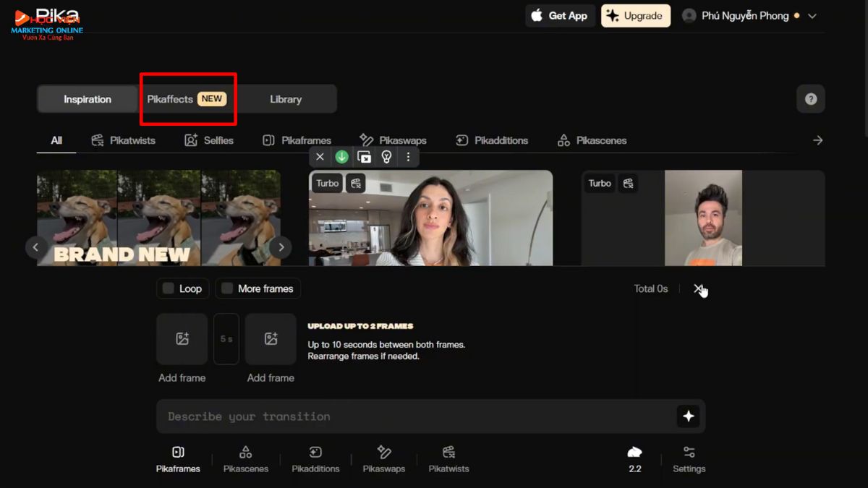This screenshot has height=488, width=868.
Task: Open the Settings panel
Action: [689, 460]
